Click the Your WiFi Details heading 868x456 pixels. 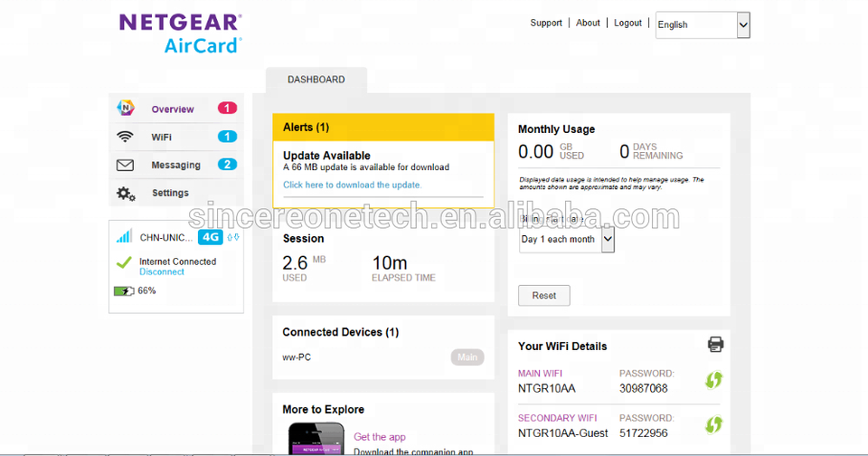click(562, 347)
